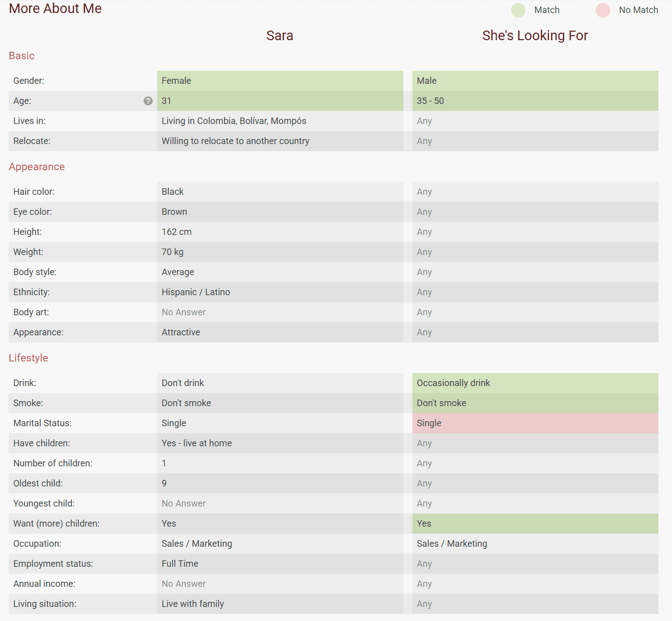Click the Yes - live at home value
This screenshot has width=672, height=621.
pyautogui.click(x=197, y=443)
